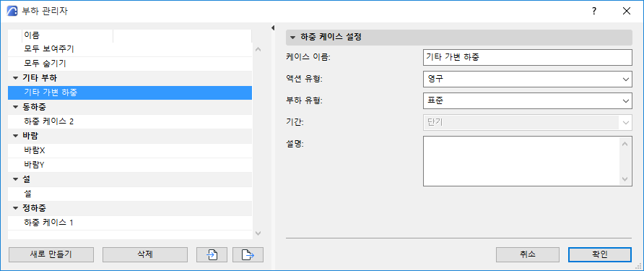Open the 부하 유형 dropdown

pyautogui.click(x=527, y=100)
